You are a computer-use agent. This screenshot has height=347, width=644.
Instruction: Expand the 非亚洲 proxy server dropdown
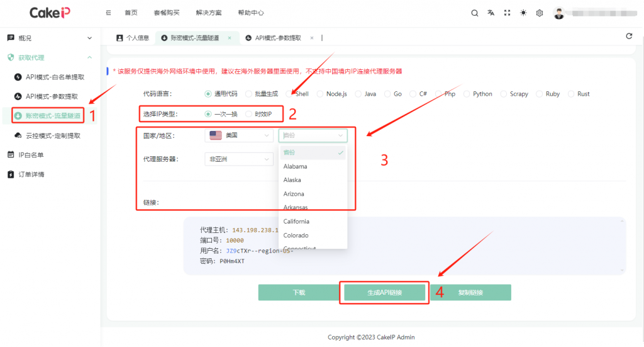(238, 159)
